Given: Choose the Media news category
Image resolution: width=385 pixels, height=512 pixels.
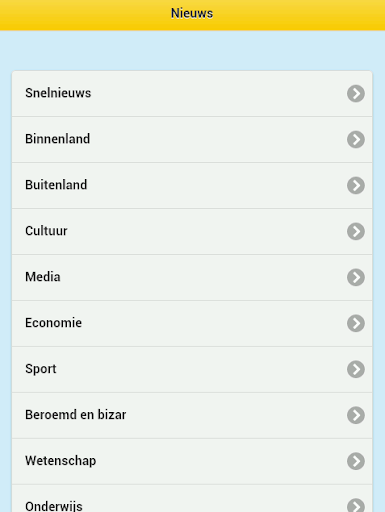Looking at the screenshot, I should 192,278.
